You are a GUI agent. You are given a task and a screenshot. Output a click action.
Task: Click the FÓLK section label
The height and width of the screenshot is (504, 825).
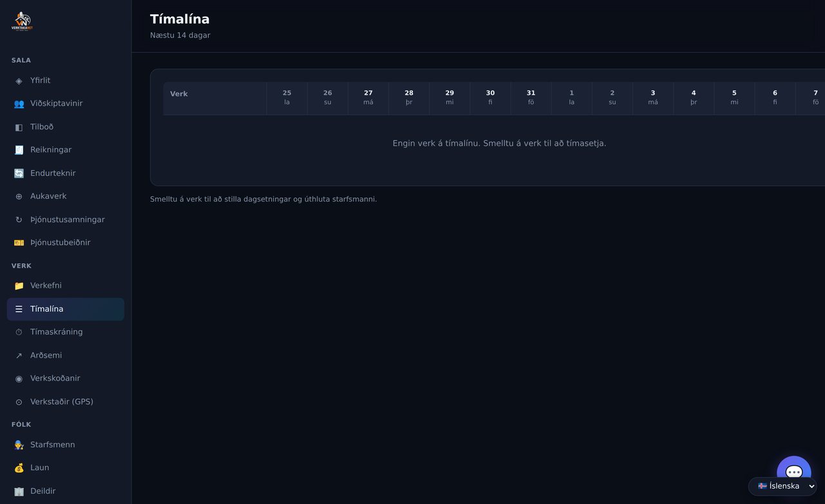21,424
